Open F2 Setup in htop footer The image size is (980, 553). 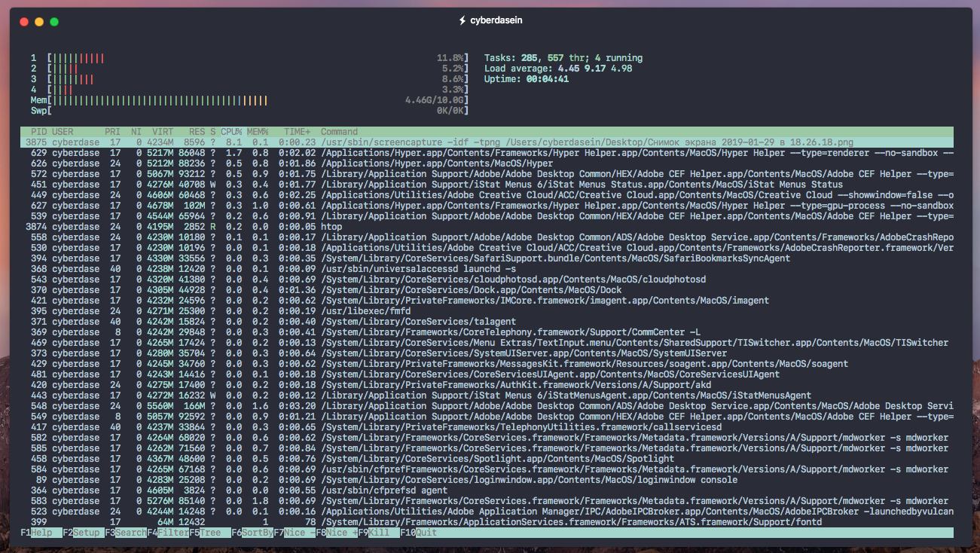84,533
